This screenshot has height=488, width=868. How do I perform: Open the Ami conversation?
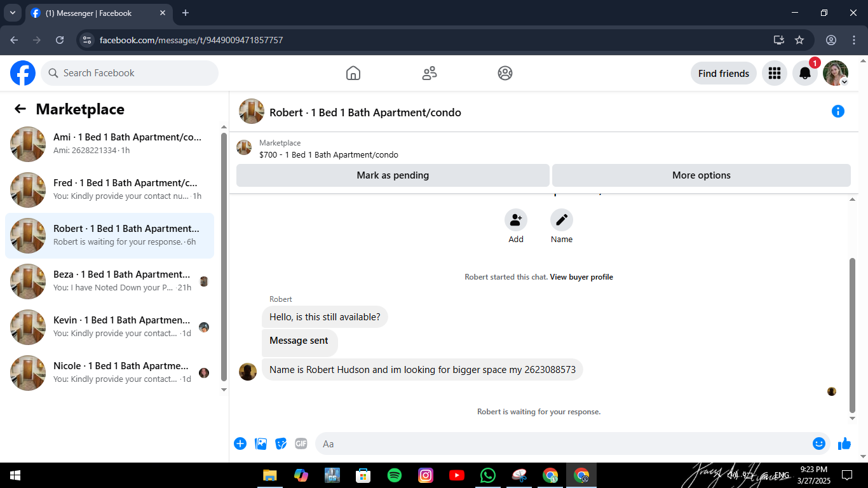click(109, 144)
